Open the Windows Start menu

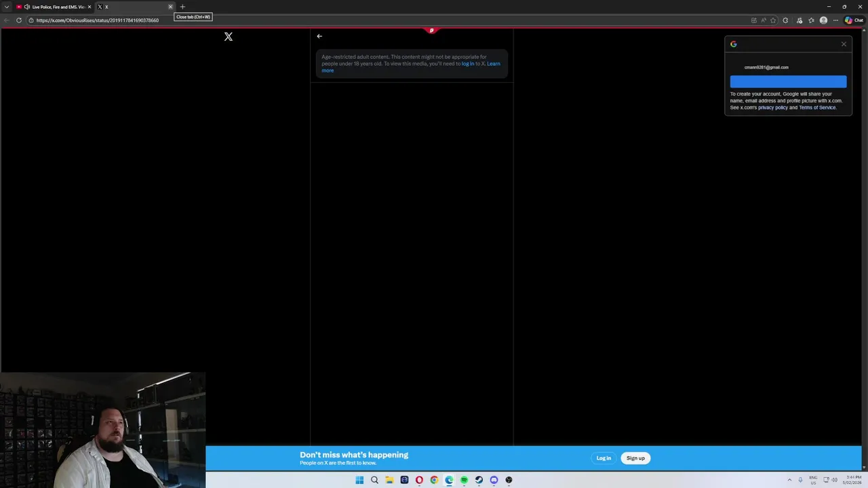pyautogui.click(x=359, y=480)
